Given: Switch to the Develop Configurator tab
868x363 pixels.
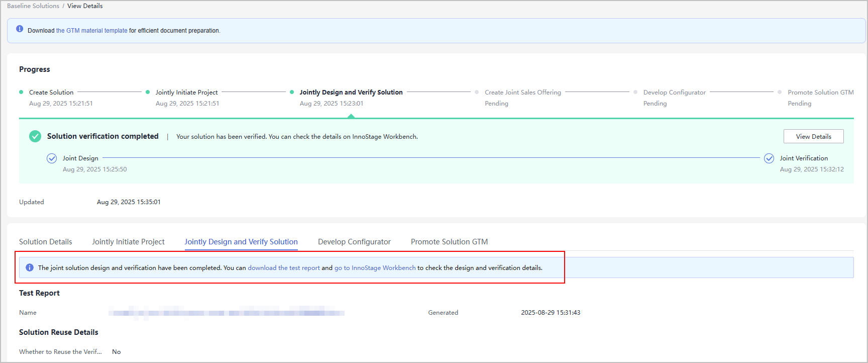Looking at the screenshot, I should click(x=354, y=242).
